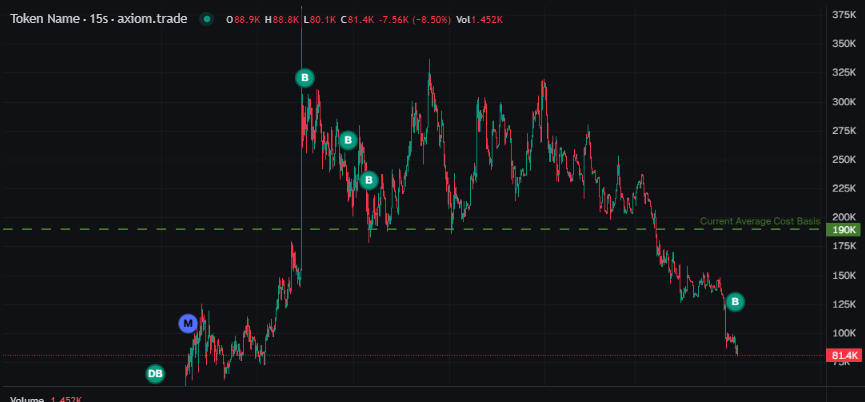Select the B buy marker near 325K
This screenshot has height=402, width=865.
305,78
